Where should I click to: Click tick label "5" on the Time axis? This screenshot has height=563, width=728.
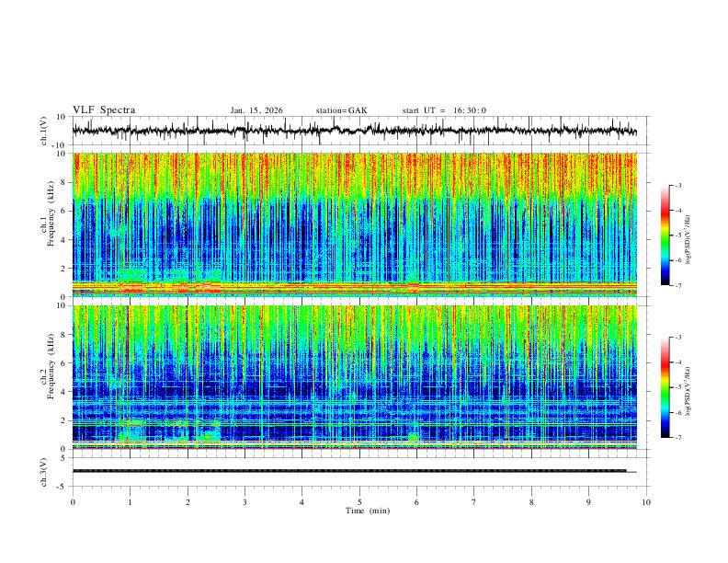coord(359,502)
